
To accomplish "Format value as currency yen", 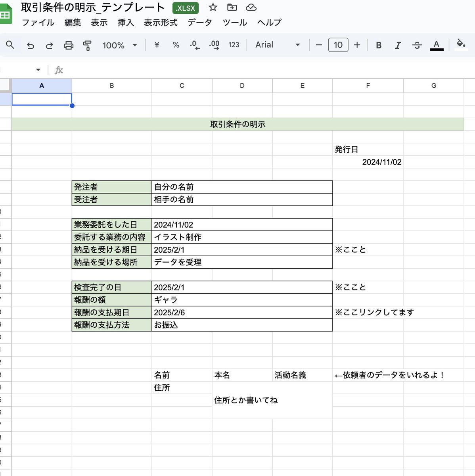I will pyautogui.click(x=156, y=45).
